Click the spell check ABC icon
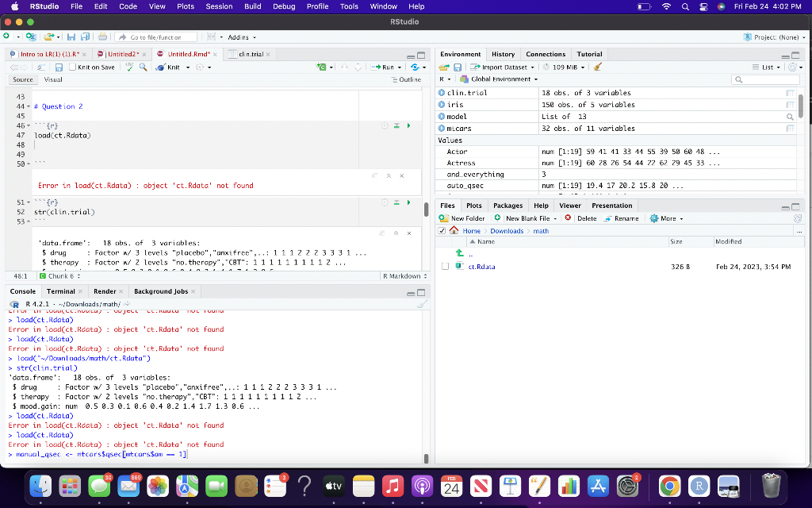 pyautogui.click(x=130, y=67)
